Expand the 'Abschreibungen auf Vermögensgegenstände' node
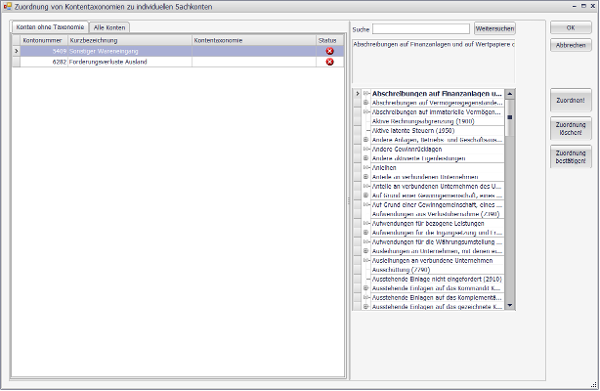 [x=366, y=103]
